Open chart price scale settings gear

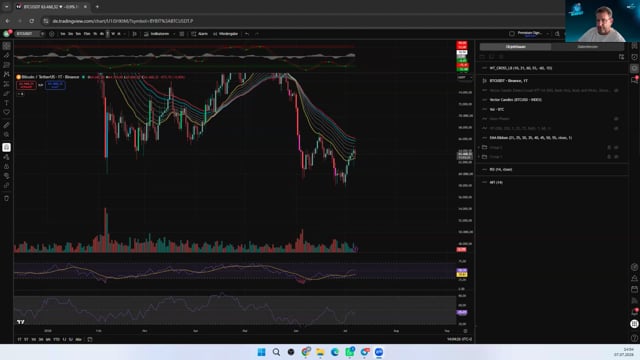click(465, 331)
